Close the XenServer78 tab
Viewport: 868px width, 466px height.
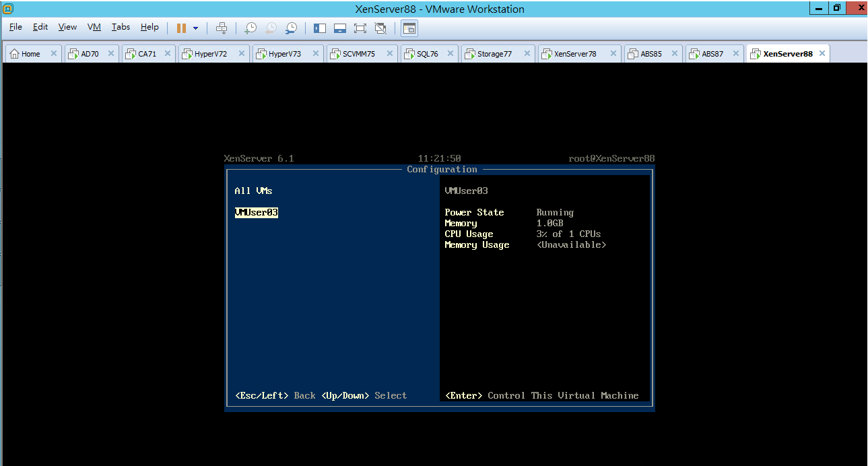(x=614, y=54)
